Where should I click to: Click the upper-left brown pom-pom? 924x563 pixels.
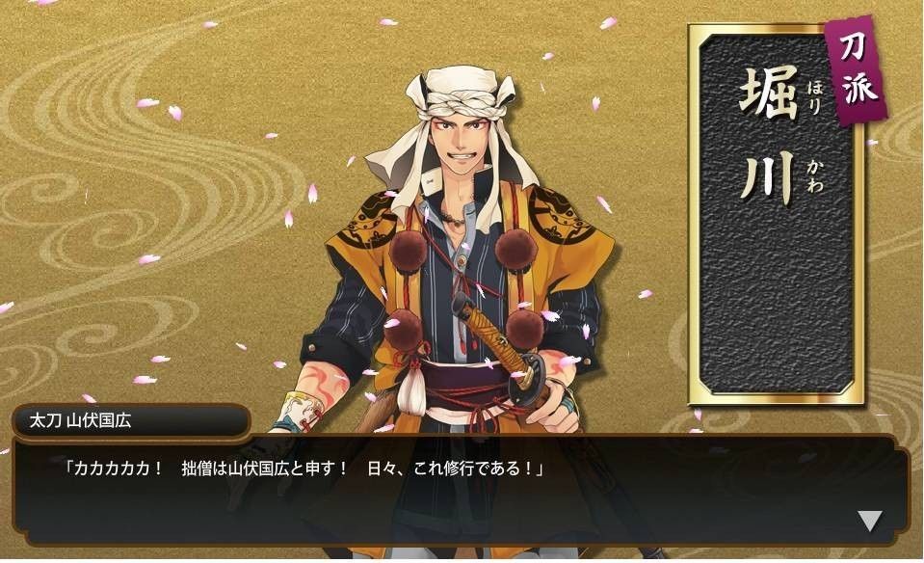[408, 251]
